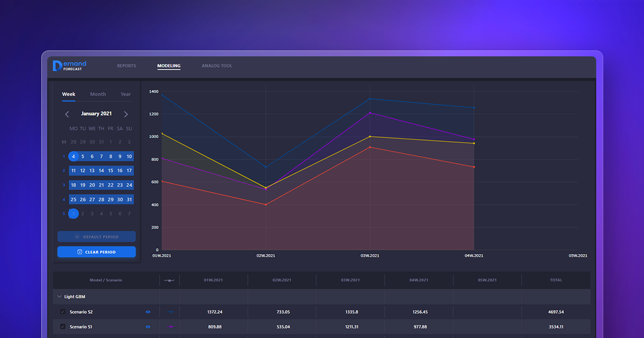
Task: Select January 4 in the calendar
Action: pyautogui.click(x=74, y=157)
